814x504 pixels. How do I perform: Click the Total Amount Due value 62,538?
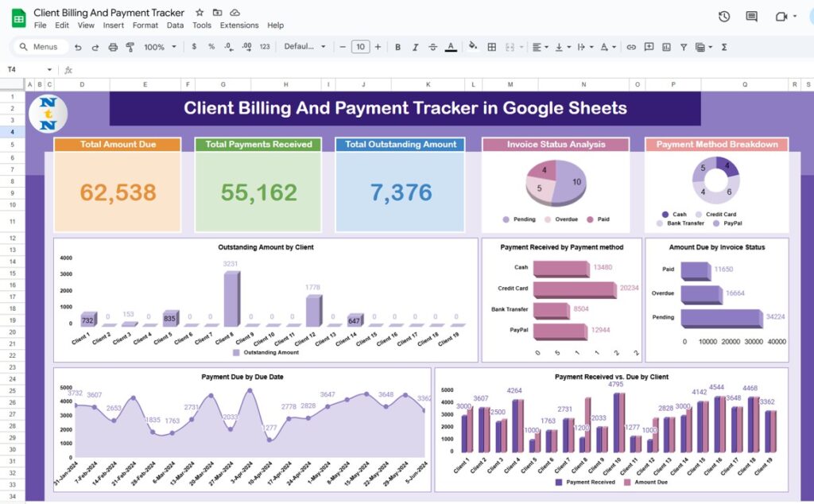118,192
